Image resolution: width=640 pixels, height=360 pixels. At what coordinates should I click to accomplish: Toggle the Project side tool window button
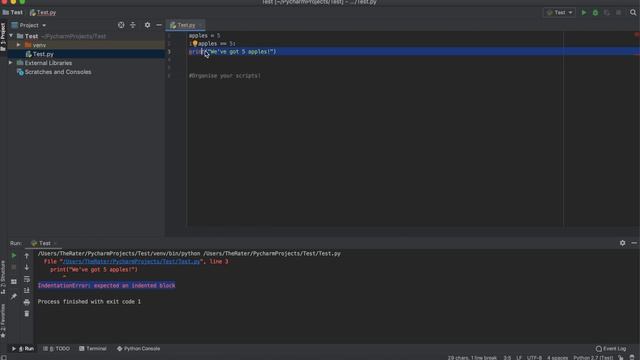point(3,37)
